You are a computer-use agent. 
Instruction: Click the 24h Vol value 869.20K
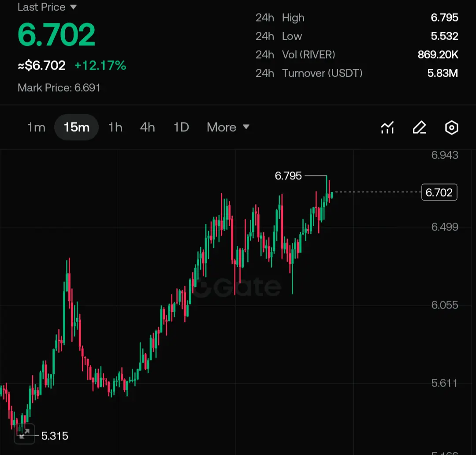coord(438,55)
